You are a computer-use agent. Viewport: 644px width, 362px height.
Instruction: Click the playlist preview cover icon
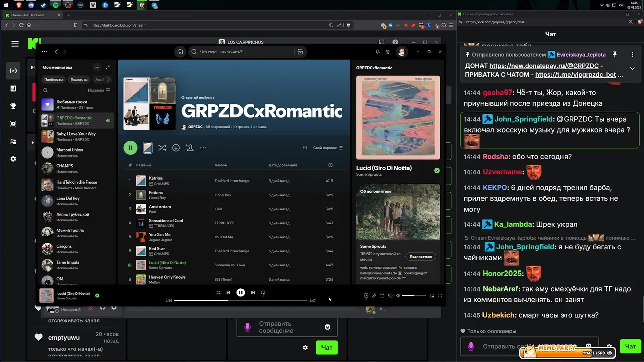click(x=147, y=148)
